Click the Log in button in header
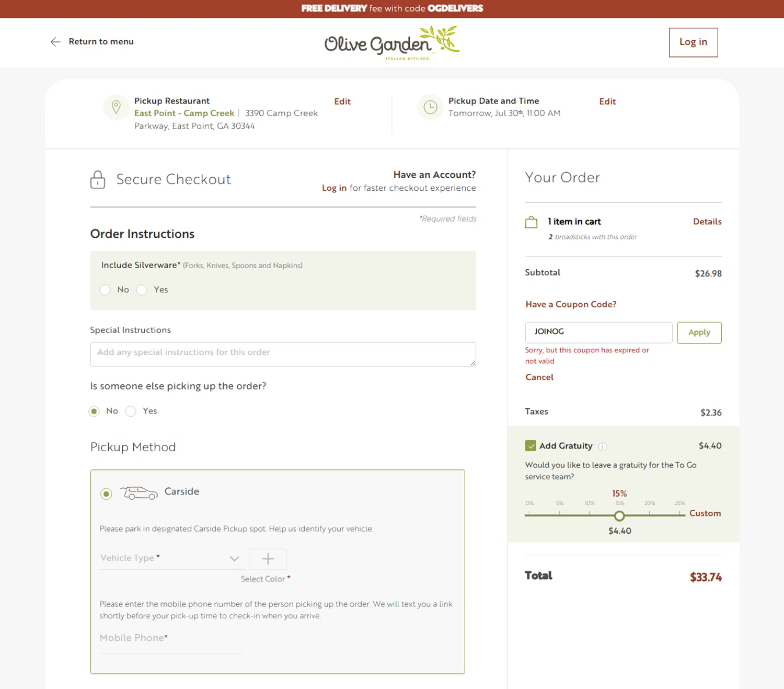The width and height of the screenshot is (784, 689). click(x=693, y=42)
